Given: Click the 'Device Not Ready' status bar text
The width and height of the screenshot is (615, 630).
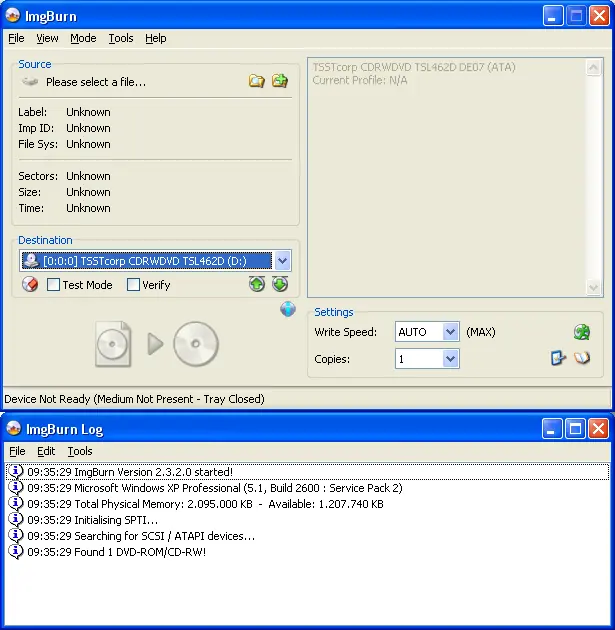Looking at the screenshot, I should point(134,399).
